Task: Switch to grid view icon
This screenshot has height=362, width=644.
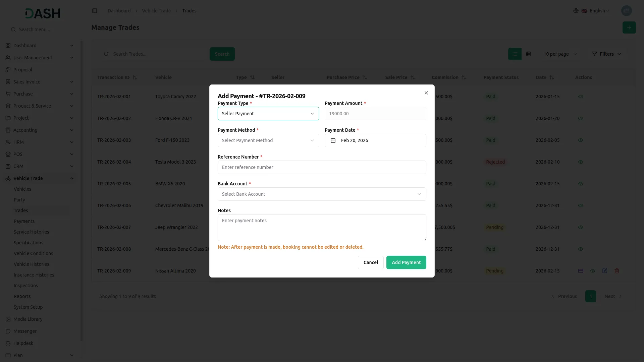Action: coord(528,54)
